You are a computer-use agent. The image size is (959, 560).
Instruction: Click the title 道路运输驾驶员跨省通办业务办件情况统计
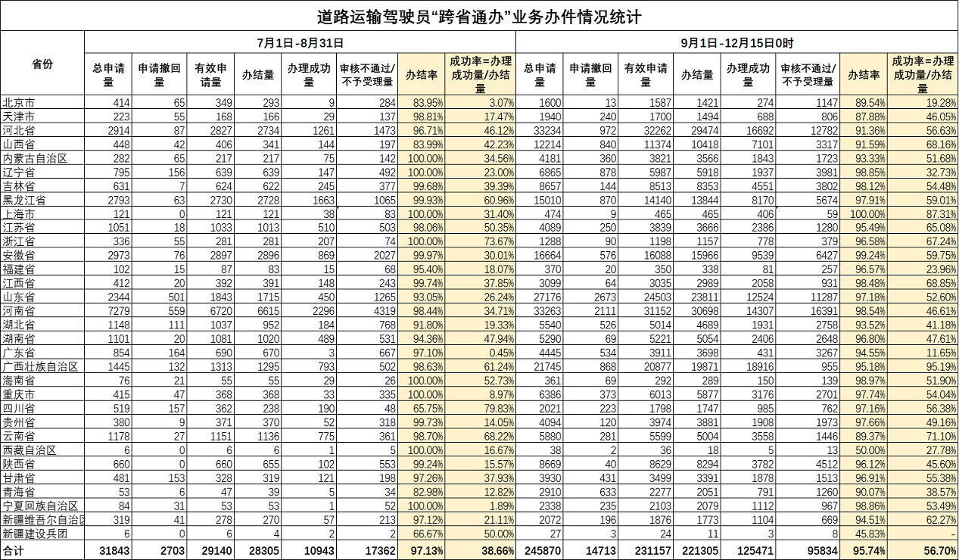pyautogui.click(x=479, y=16)
